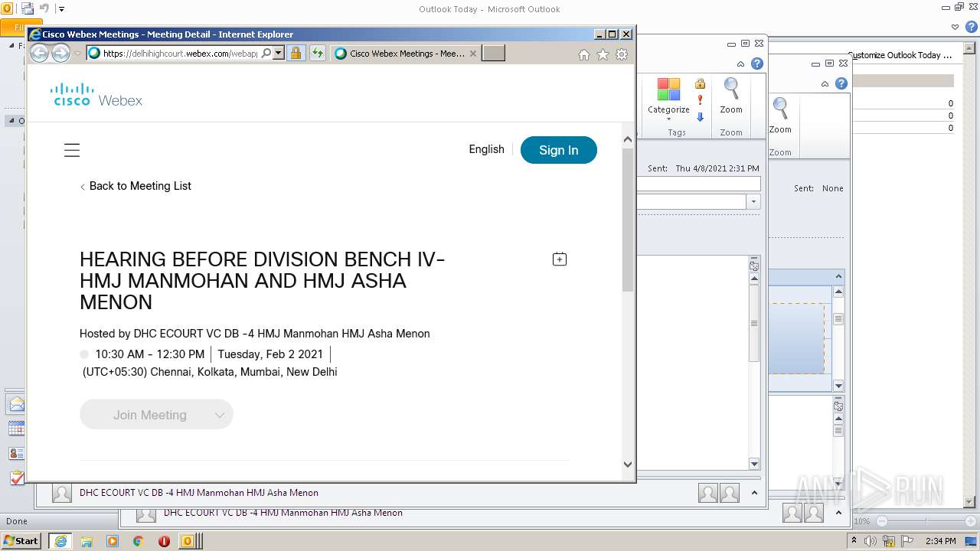Click first contact photo in front window people pane
The height and width of the screenshot is (551, 980).
point(708,494)
